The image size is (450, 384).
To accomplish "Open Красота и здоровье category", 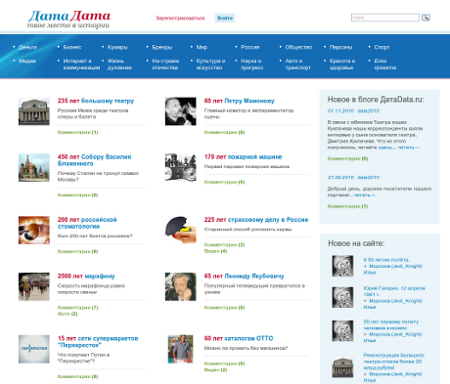I will coord(342,64).
